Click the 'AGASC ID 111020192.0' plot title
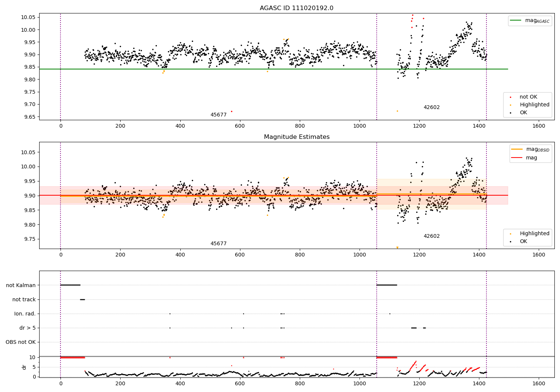 pos(296,8)
